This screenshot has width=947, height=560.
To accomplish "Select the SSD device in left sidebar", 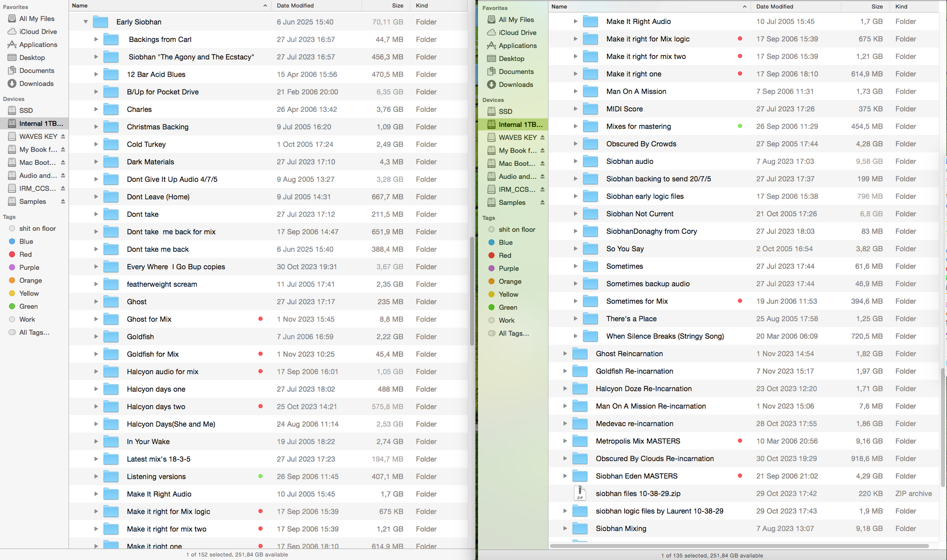I will tap(26, 110).
